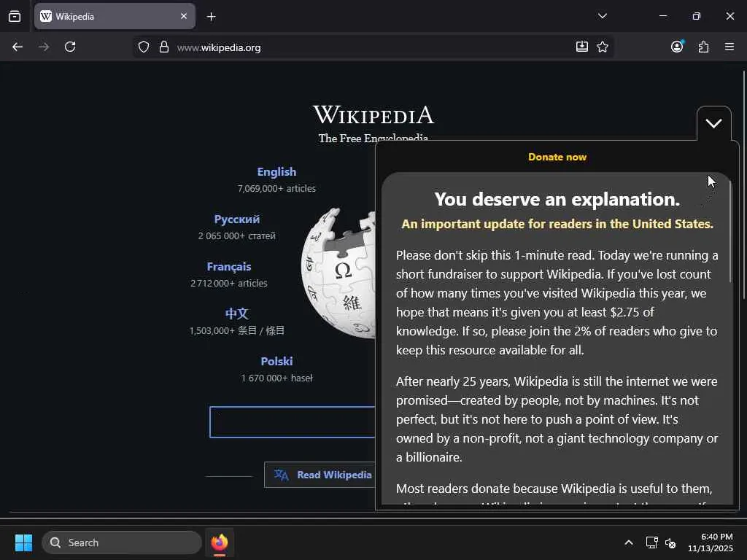Open Français Wikipedia link

pos(228,267)
